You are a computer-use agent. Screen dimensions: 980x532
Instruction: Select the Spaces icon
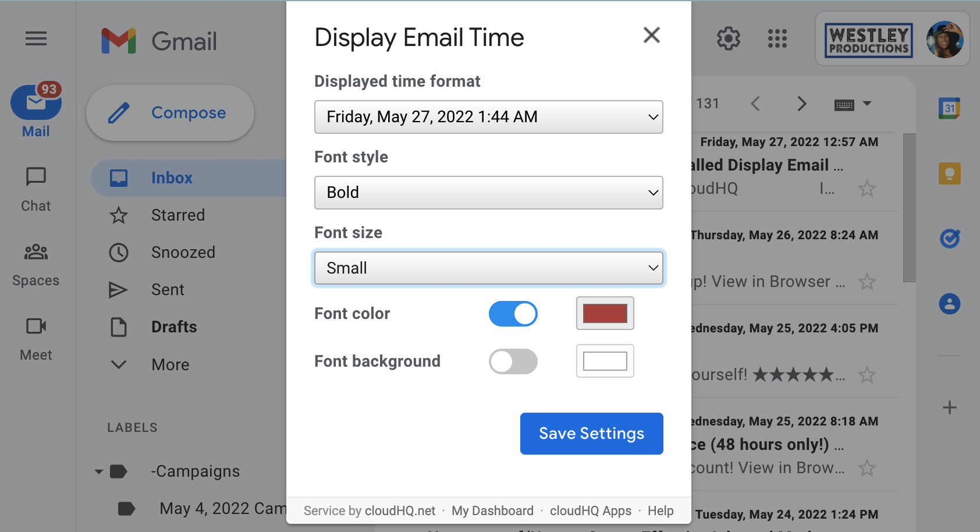35,261
